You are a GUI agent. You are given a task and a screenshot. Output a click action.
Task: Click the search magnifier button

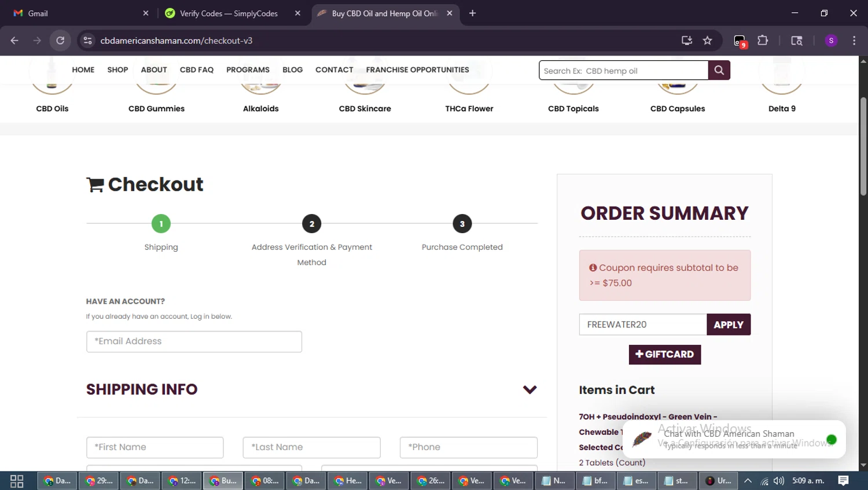click(x=719, y=70)
